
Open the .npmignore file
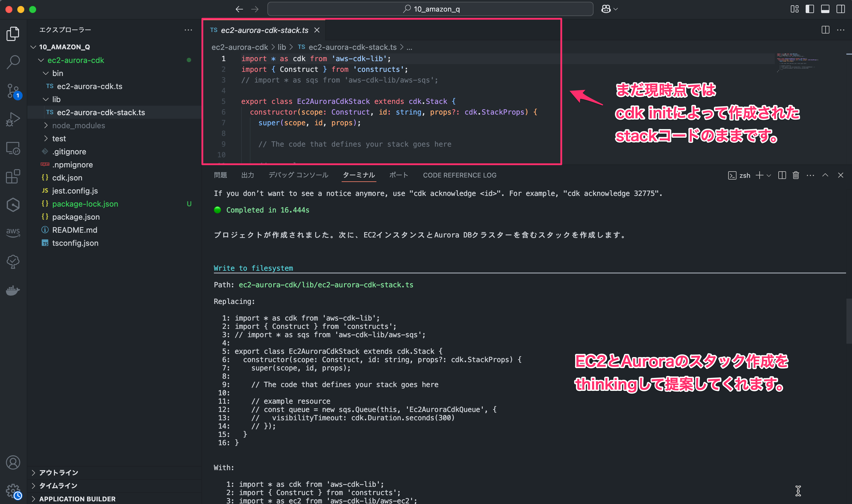[114, 165]
